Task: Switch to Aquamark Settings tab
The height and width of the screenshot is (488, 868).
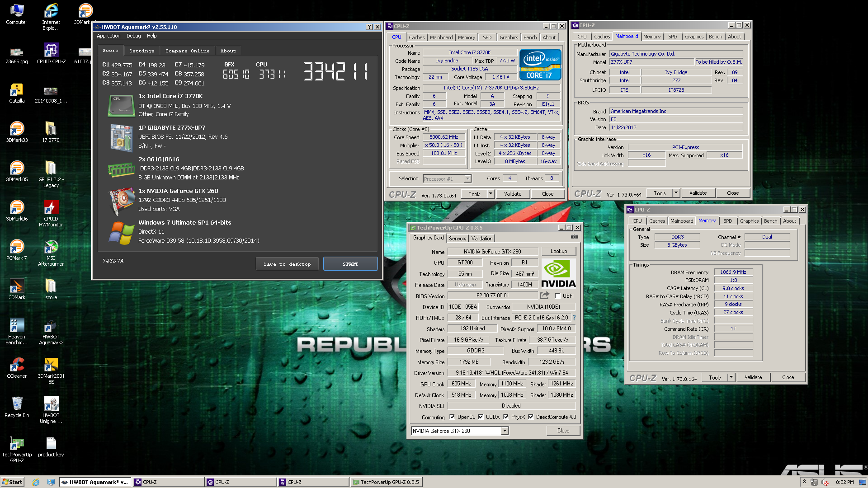Action: (142, 51)
